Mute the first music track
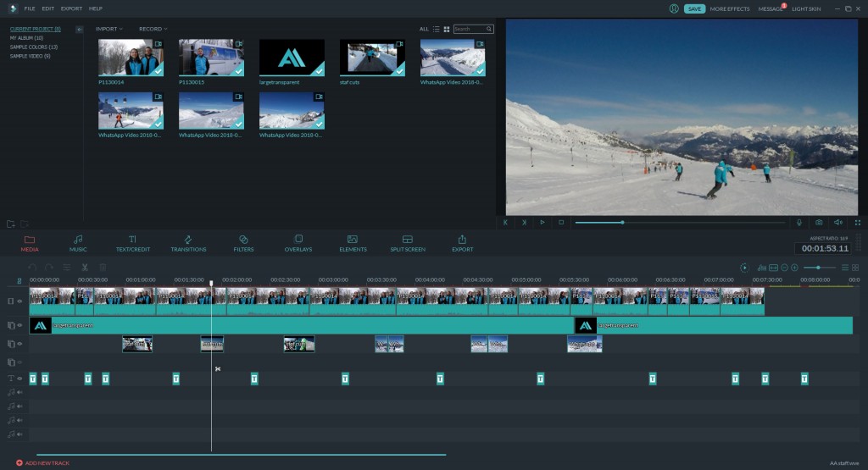 [x=20, y=393]
